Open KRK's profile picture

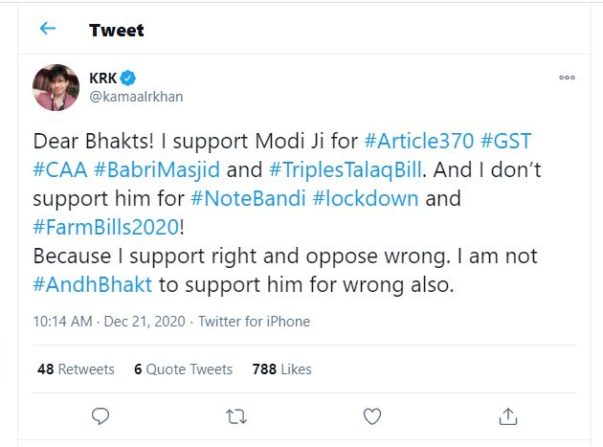56,87
